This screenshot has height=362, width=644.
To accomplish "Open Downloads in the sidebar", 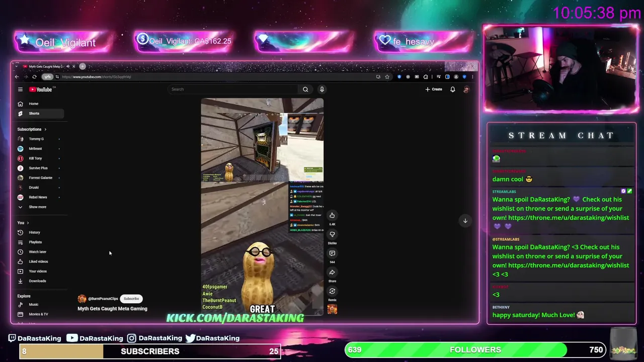I will click(x=39, y=281).
